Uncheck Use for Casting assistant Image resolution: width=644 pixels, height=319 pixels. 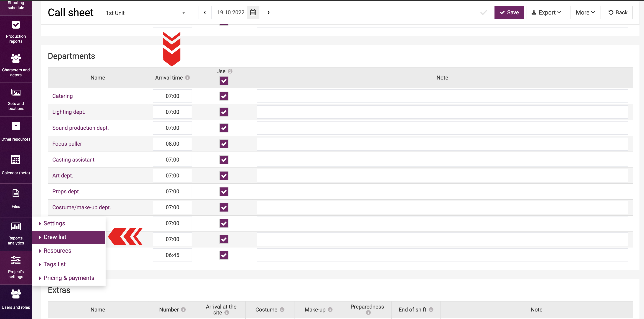click(224, 160)
